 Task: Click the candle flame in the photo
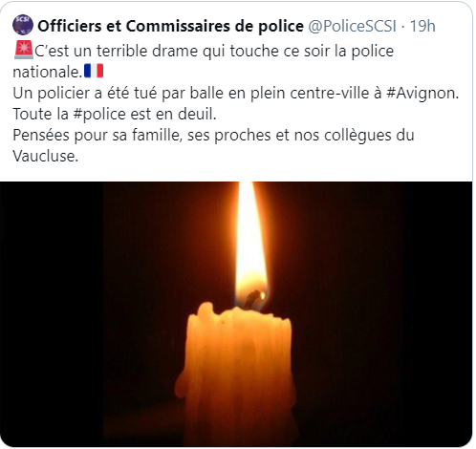(250, 246)
